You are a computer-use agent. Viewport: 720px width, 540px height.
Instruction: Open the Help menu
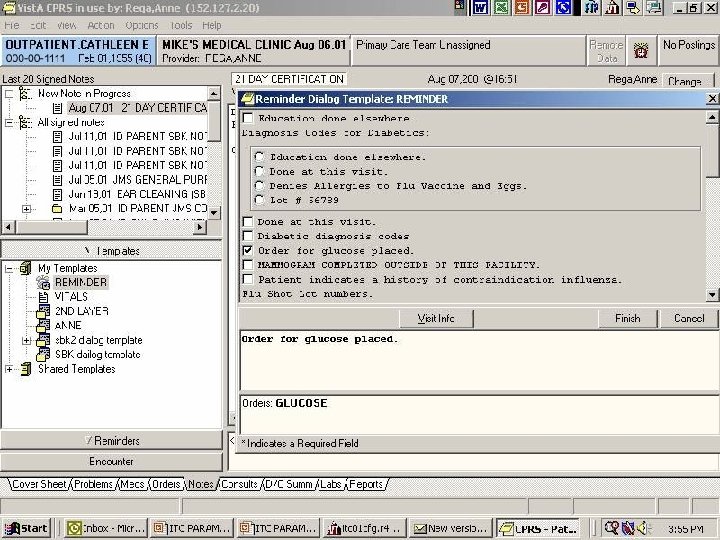tap(212, 26)
